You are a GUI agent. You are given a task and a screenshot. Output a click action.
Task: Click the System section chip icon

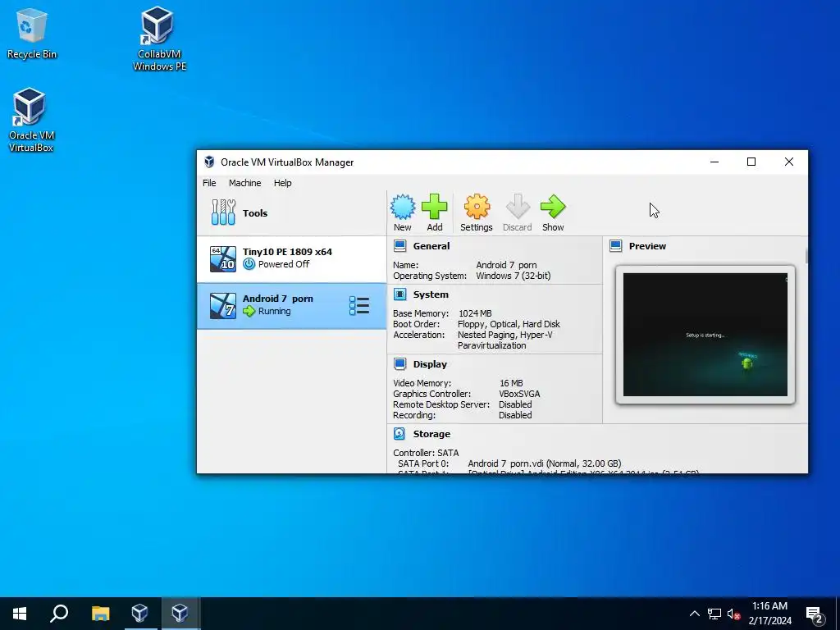tap(399, 294)
